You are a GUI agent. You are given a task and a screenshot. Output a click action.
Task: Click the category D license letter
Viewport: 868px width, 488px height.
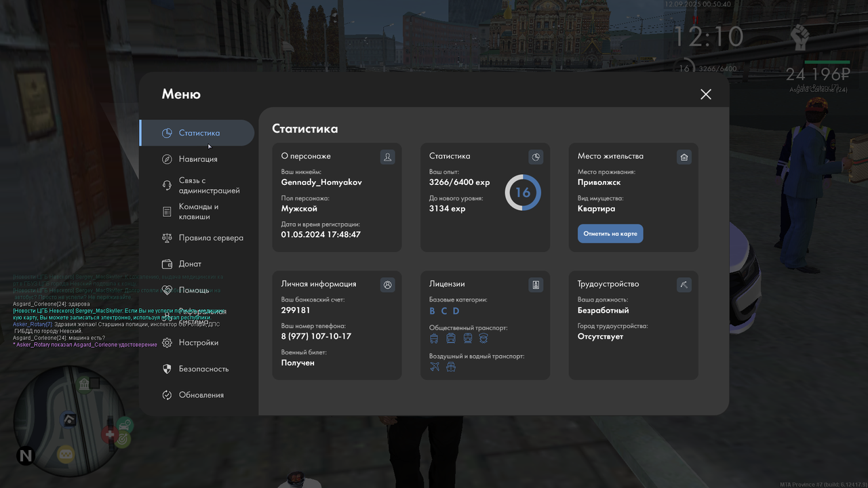click(456, 311)
